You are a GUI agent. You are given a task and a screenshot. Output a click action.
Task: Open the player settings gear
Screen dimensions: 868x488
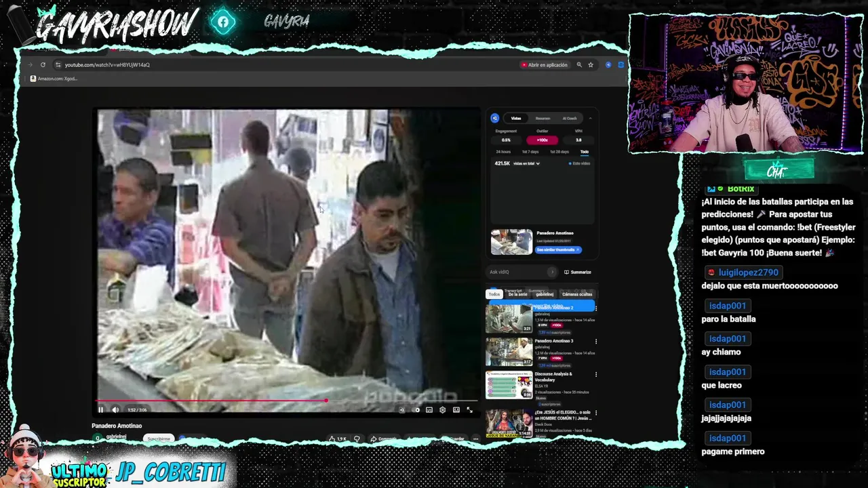click(442, 409)
